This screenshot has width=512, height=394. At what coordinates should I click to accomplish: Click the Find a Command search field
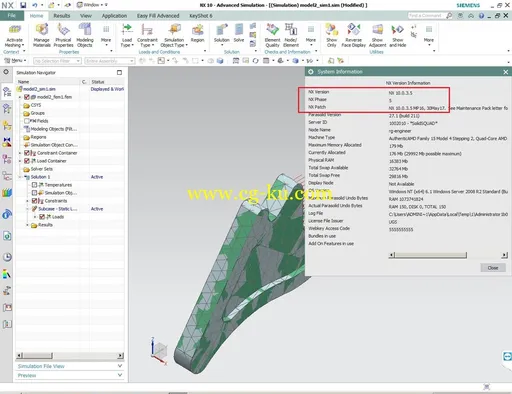pos(426,16)
